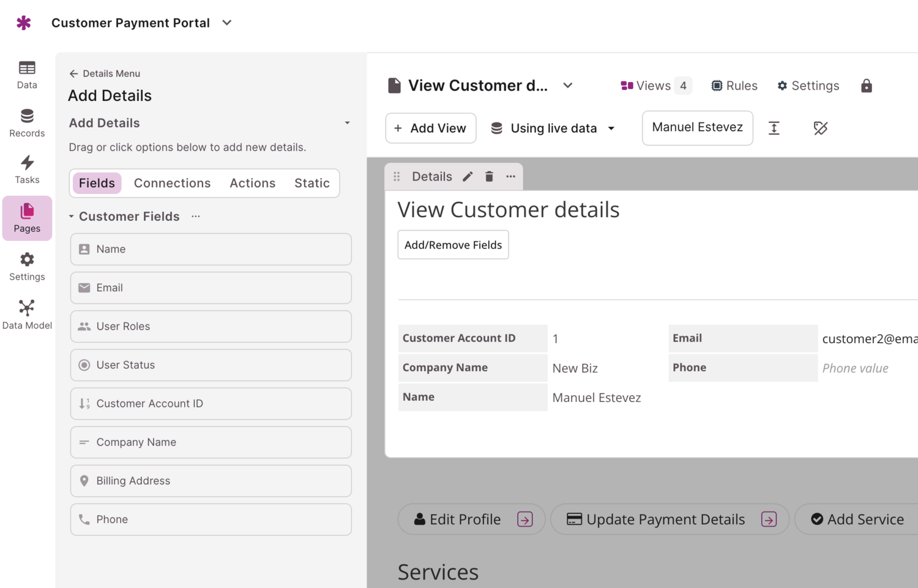
Task: Click the Add/Remove Fields button
Action: click(453, 245)
